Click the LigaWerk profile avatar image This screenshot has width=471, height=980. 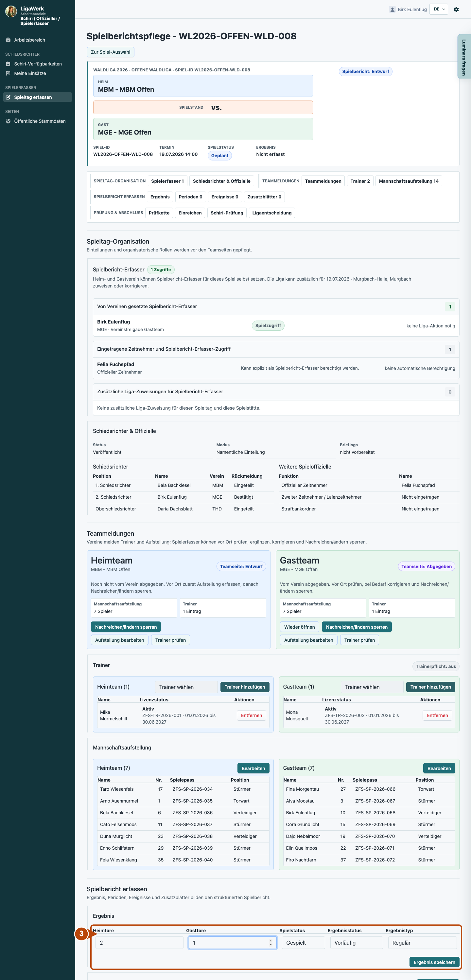coord(11,11)
